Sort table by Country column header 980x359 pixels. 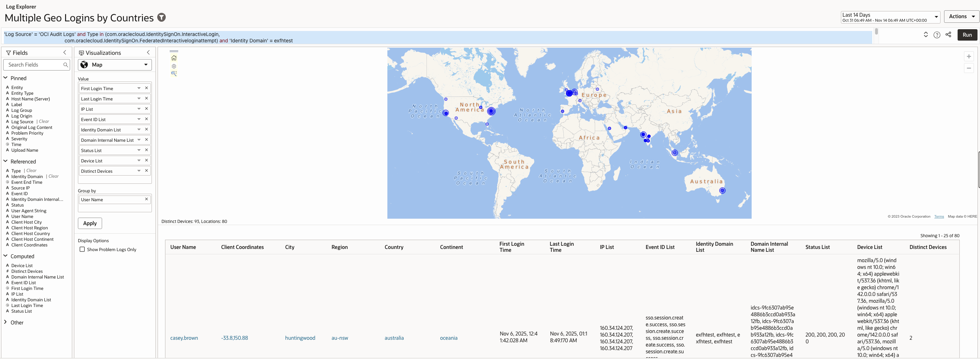tap(394, 247)
